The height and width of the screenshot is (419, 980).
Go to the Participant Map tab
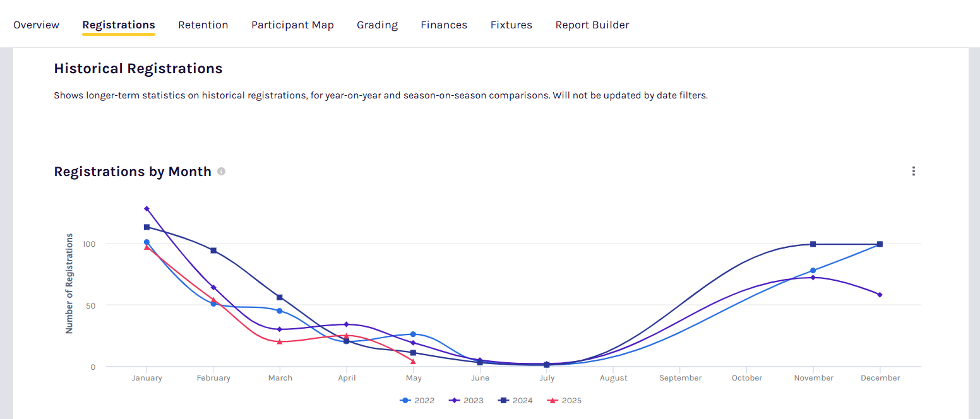coord(292,25)
